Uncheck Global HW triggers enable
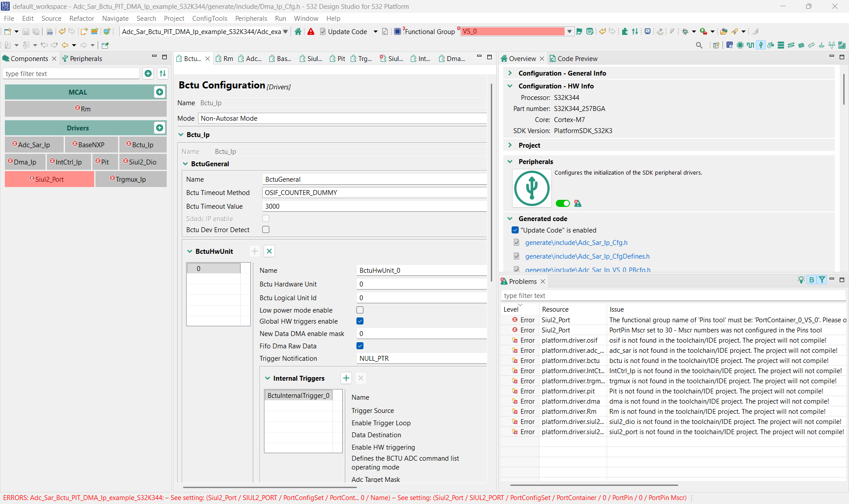The height and width of the screenshot is (504, 849). 360,321
